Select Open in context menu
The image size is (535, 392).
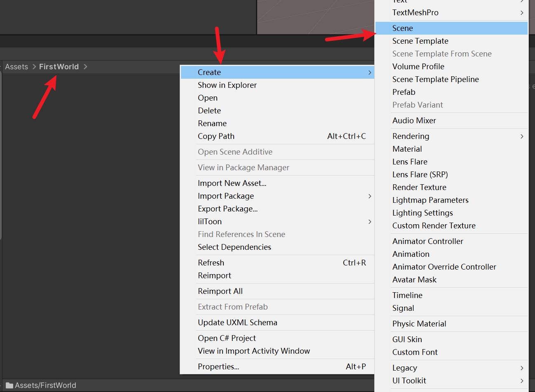[x=277, y=98]
